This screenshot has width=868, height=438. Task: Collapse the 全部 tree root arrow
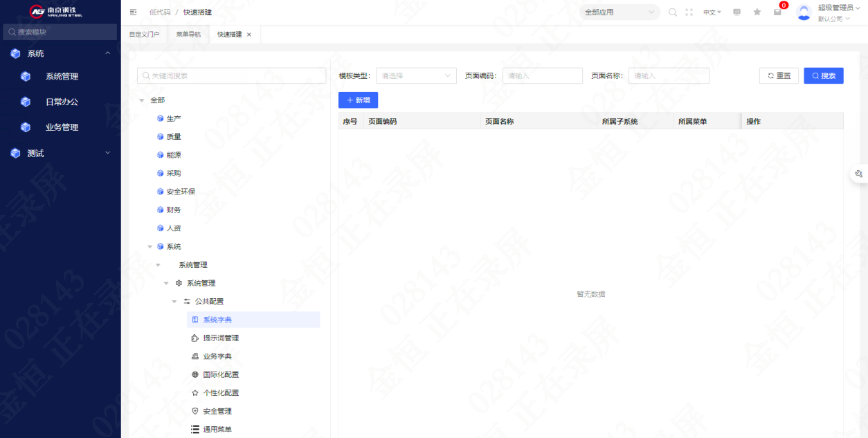(142, 100)
